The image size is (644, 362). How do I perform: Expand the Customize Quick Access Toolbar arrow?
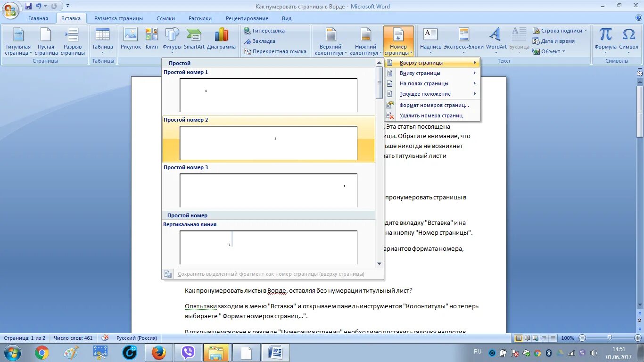point(68,6)
